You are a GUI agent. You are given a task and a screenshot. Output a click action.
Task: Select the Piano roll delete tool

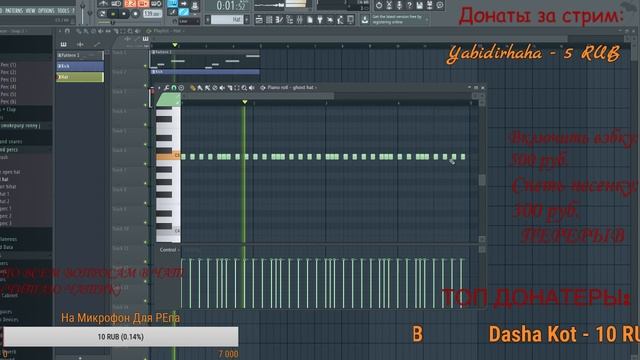pos(215,88)
